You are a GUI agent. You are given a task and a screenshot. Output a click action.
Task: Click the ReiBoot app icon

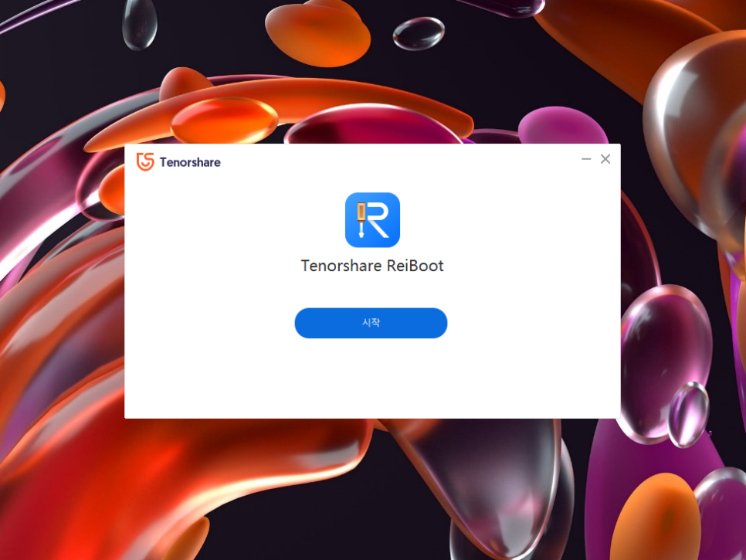point(372,220)
